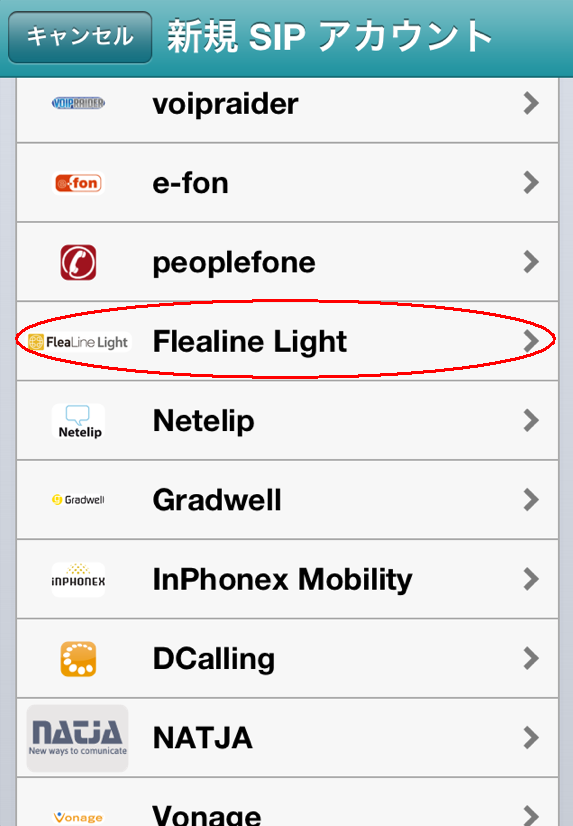Tap the Gradwell logo icon
Viewport: 573px width, 826px height.
coord(78,500)
